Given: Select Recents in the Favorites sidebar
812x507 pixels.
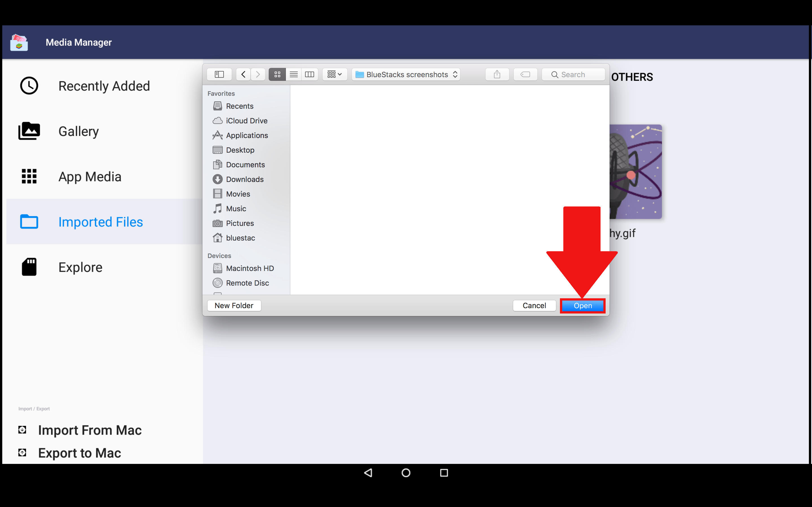Looking at the screenshot, I should click(x=240, y=106).
